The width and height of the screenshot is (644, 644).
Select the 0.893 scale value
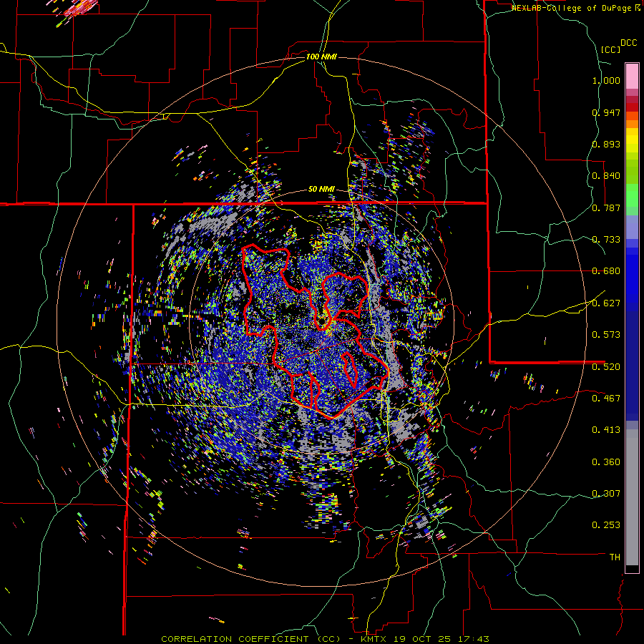click(606, 144)
